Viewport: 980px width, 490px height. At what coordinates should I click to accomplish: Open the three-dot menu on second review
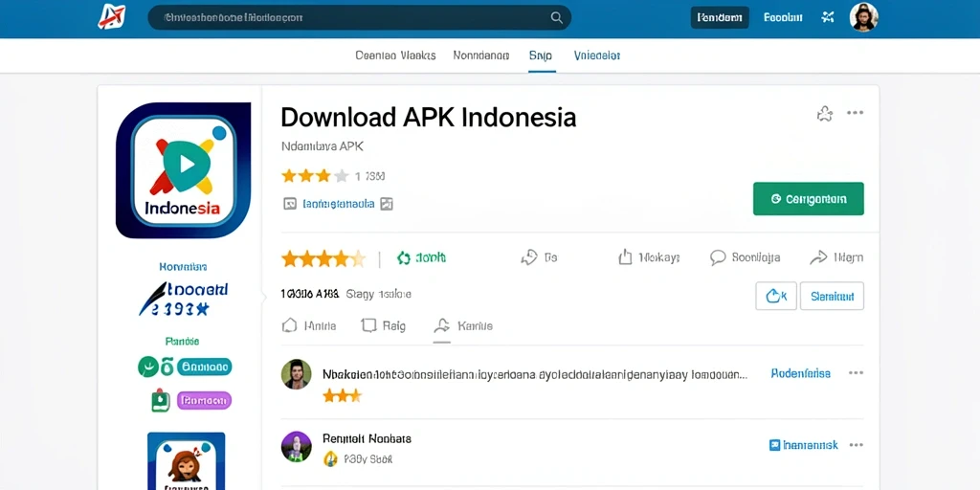pyautogui.click(x=856, y=445)
